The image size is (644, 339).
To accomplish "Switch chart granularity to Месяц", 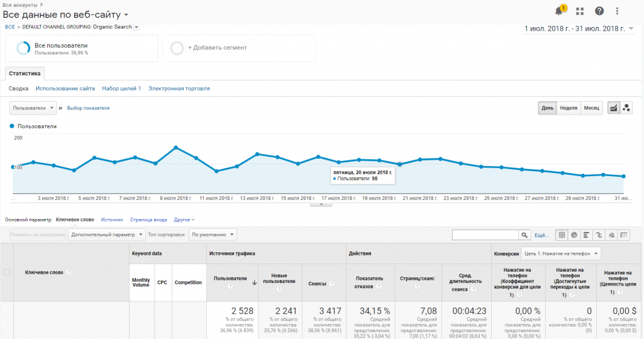I will pos(591,108).
